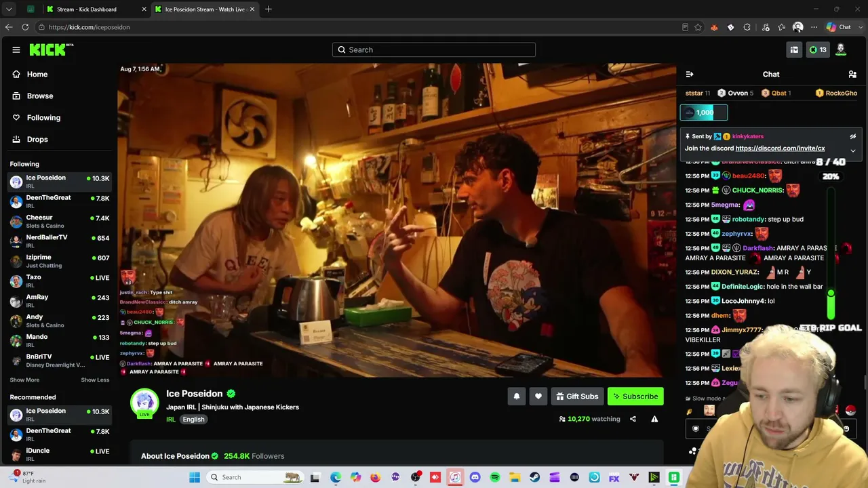Close the Ice Poseidon Stream tab
The image size is (868, 488).
coord(252,9)
